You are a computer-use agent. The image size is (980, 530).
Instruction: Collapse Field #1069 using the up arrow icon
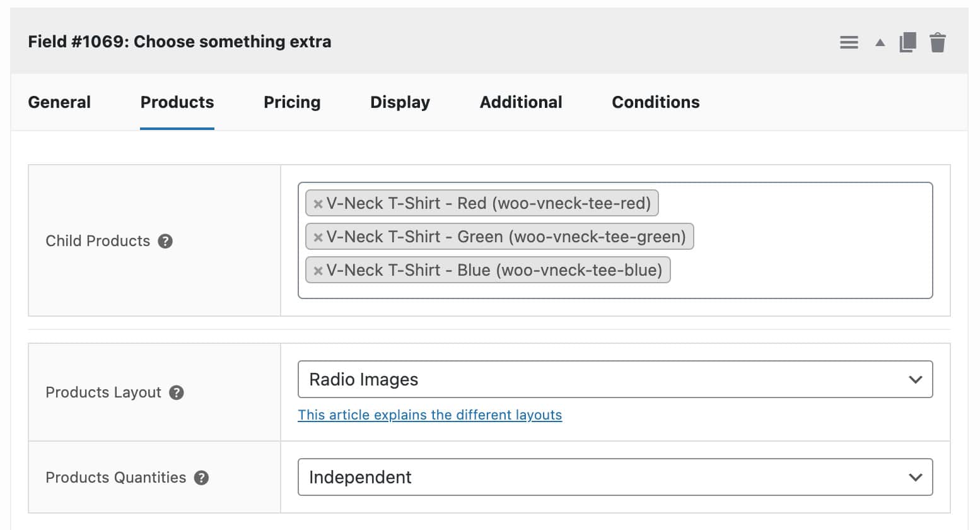point(879,42)
